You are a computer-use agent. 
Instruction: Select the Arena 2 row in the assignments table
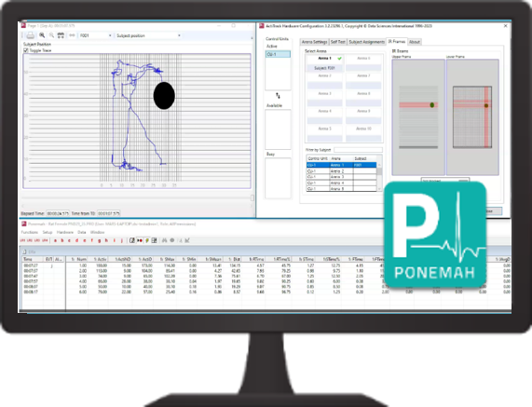click(x=341, y=171)
